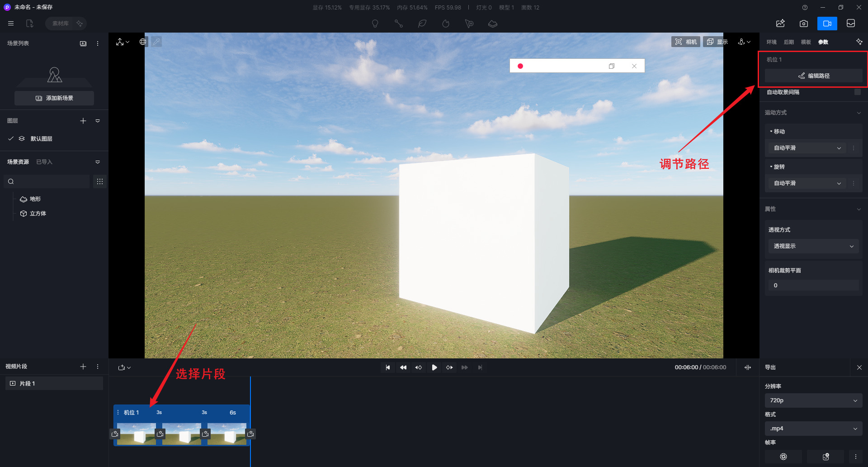
Task: Click the play button in timeline
Action: click(434, 367)
